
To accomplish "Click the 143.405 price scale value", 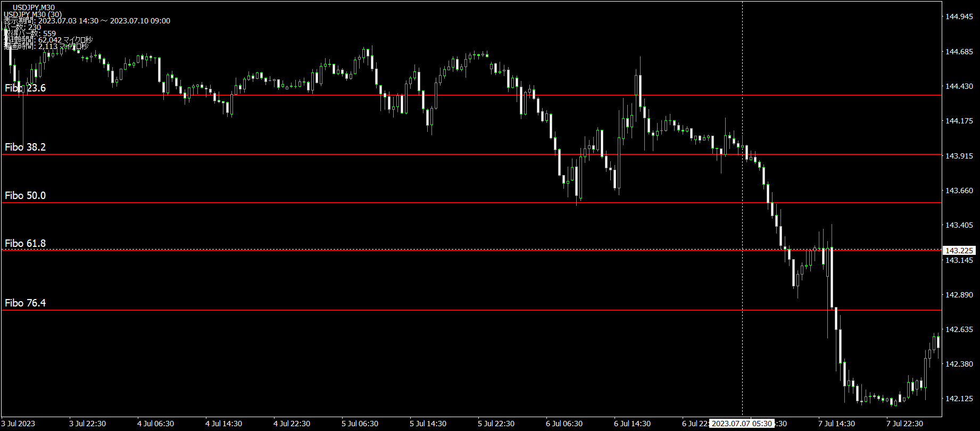I will click(x=959, y=225).
